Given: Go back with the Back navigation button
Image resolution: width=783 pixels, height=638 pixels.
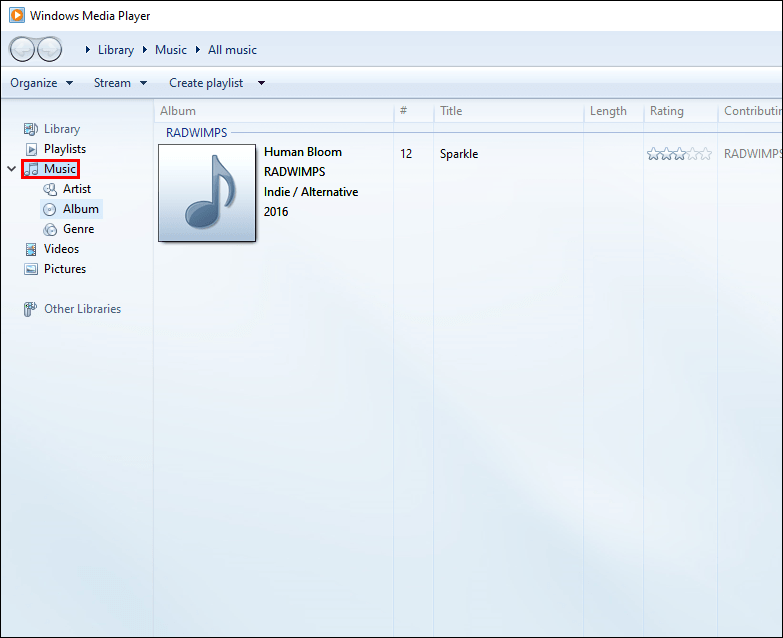Looking at the screenshot, I should point(22,49).
